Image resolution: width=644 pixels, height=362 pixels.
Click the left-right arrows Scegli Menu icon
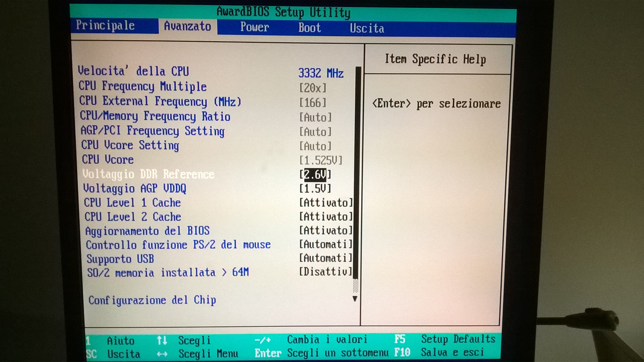(162, 354)
